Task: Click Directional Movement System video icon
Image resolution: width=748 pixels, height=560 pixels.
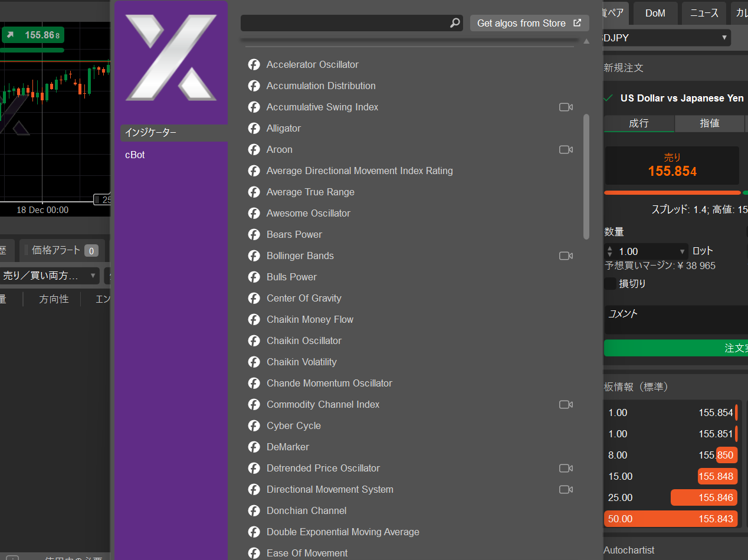Action: pyautogui.click(x=566, y=489)
